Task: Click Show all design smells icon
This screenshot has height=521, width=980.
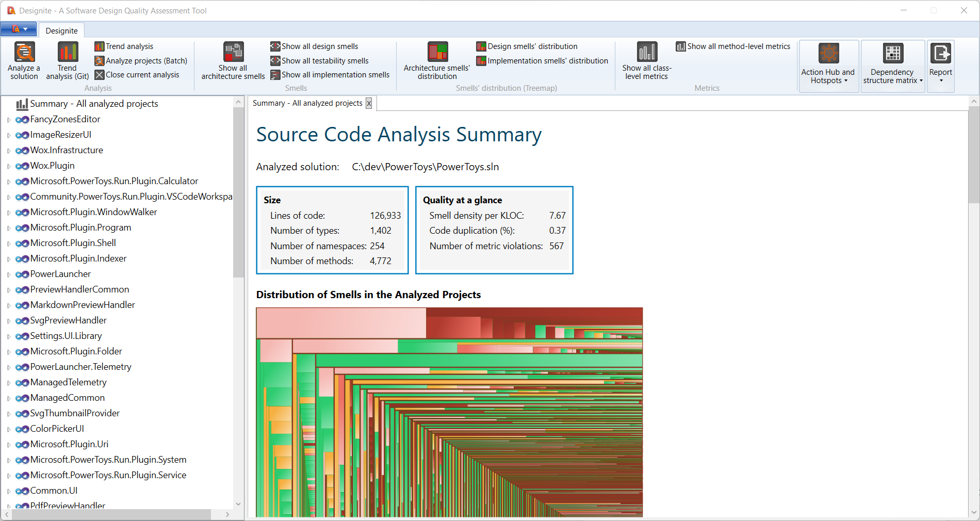Action: pos(275,46)
